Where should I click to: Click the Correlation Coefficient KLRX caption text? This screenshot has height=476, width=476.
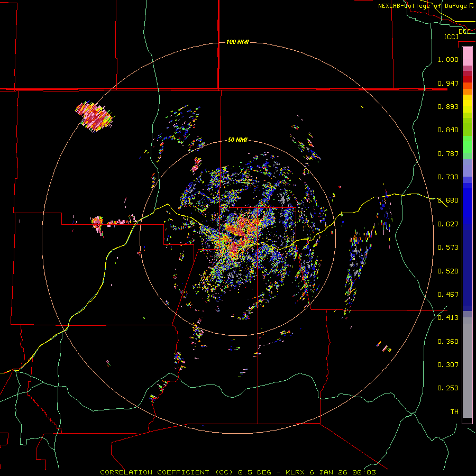pyautogui.click(x=238, y=472)
